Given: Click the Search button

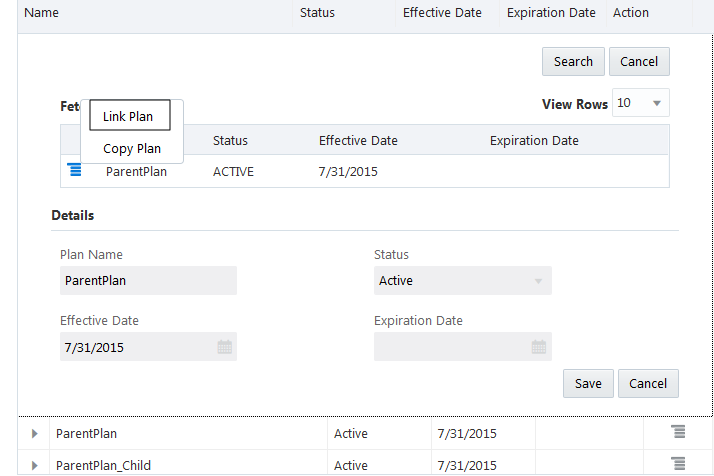Looking at the screenshot, I should (573, 61).
